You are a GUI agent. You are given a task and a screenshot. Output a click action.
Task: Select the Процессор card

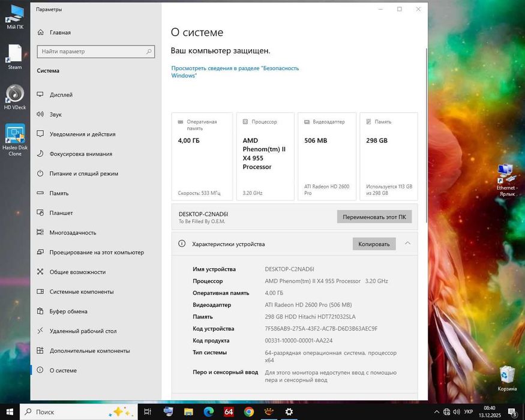tap(265, 157)
